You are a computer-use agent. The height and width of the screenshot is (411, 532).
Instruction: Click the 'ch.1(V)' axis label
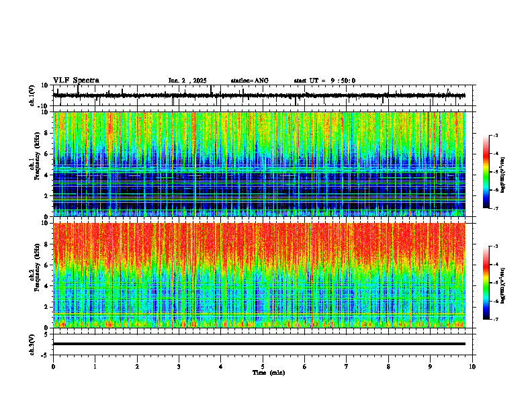coord(32,95)
